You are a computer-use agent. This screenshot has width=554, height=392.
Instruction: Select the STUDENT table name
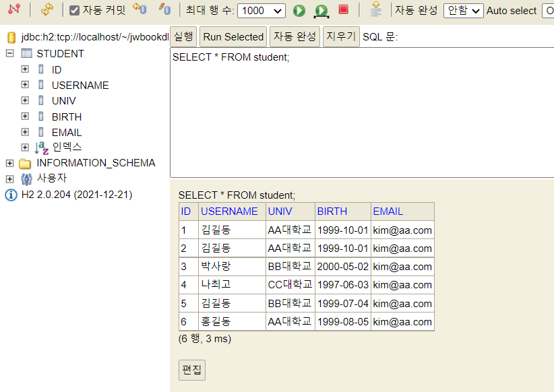tap(61, 54)
